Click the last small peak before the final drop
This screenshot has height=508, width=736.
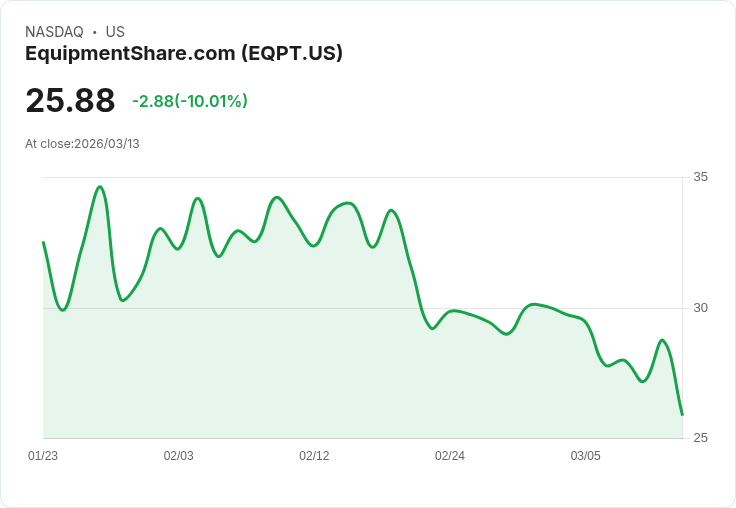pyautogui.click(x=662, y=340)
